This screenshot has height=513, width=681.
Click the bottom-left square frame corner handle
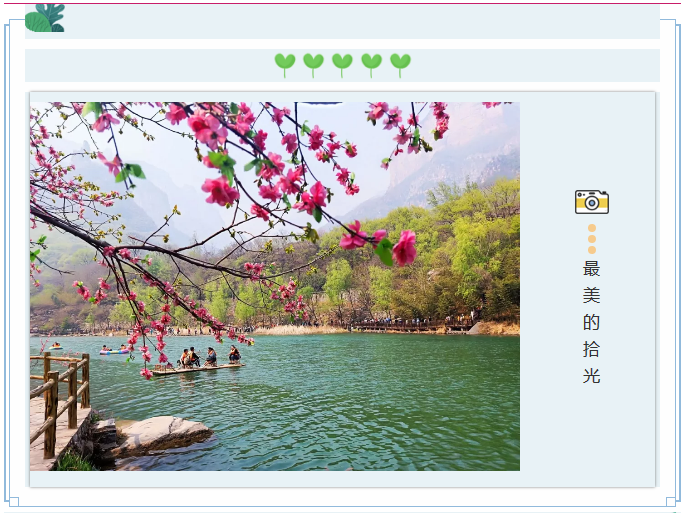click(x=14, y=502)
